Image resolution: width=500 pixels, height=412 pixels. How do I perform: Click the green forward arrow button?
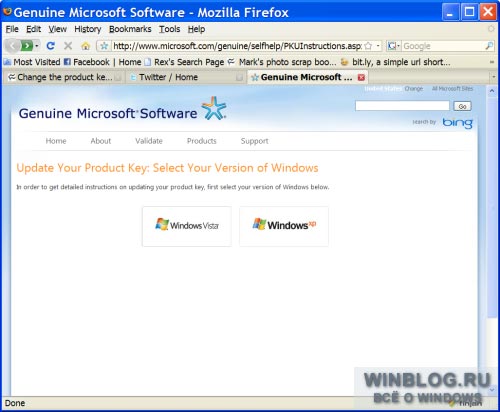27,46
